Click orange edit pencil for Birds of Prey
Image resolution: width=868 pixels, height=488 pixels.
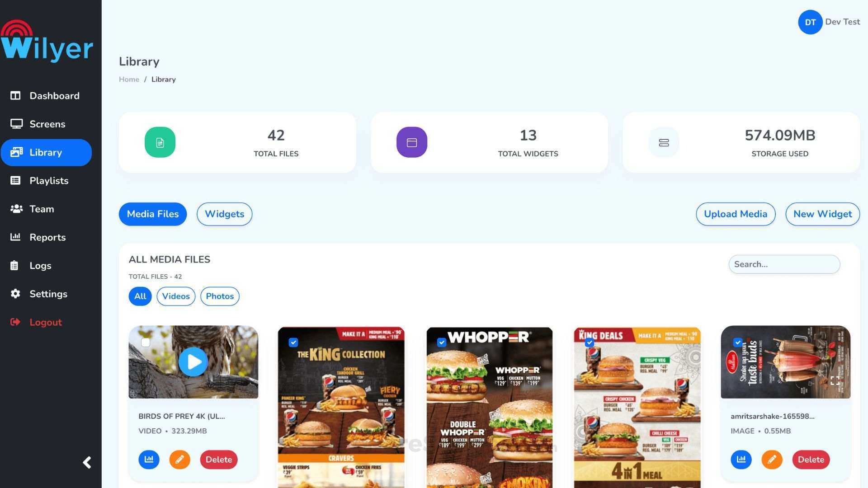click(179, 460)
